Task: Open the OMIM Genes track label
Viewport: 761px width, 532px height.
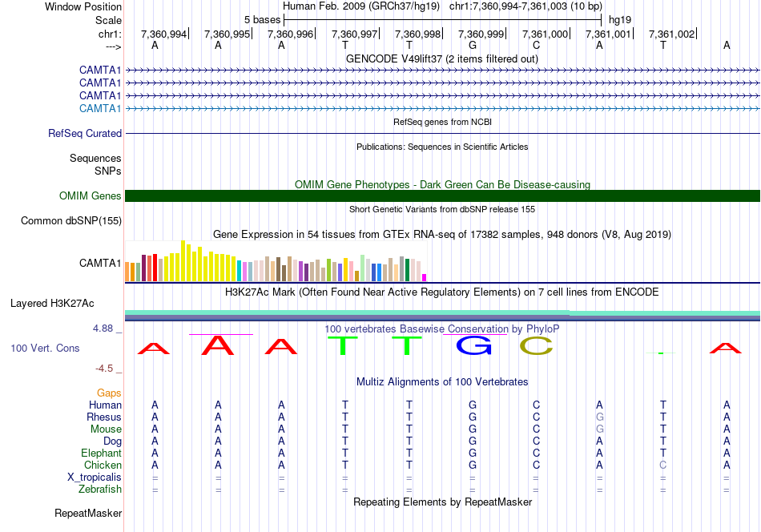Action: click(91, 195)
